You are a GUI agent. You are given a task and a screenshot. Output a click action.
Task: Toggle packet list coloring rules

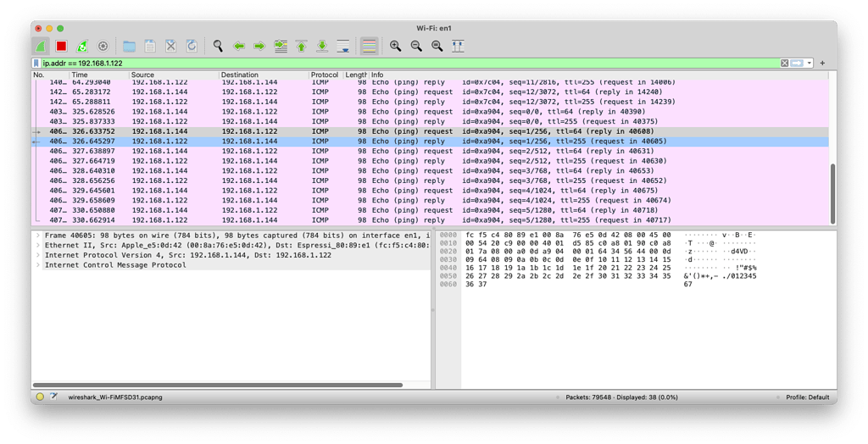369,46
